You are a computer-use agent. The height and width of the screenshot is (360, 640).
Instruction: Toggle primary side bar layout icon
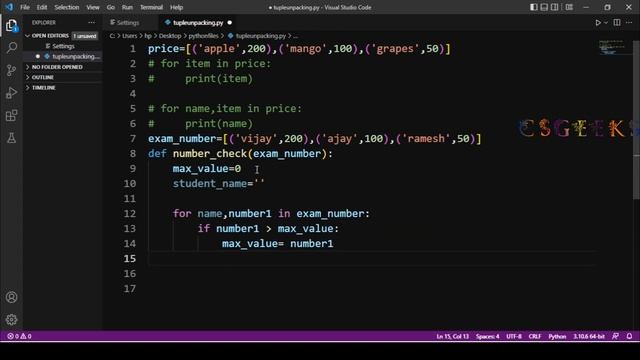(x=533, y=7)
